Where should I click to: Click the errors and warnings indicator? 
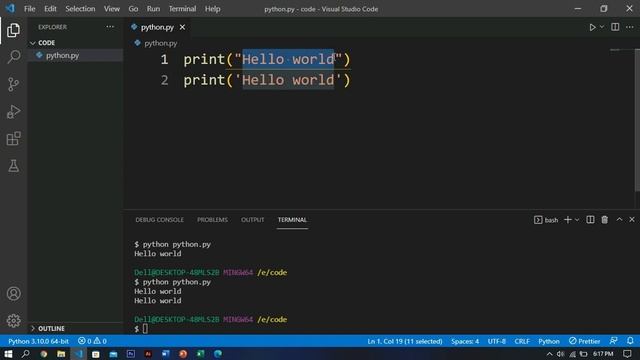[x=92, y=341]
